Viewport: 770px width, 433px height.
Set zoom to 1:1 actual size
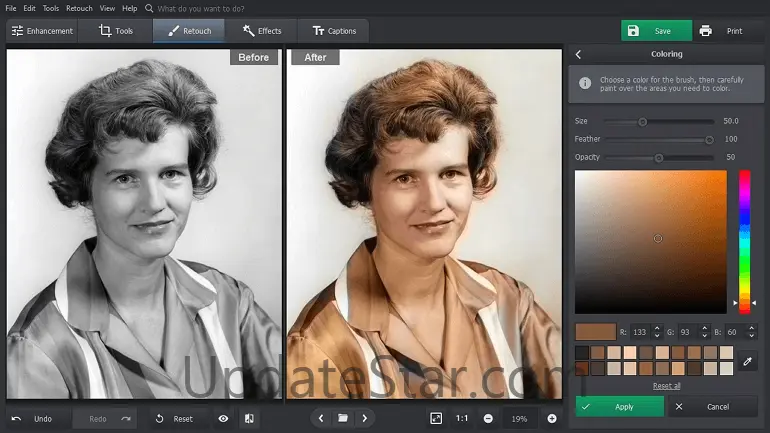[462, 418]
